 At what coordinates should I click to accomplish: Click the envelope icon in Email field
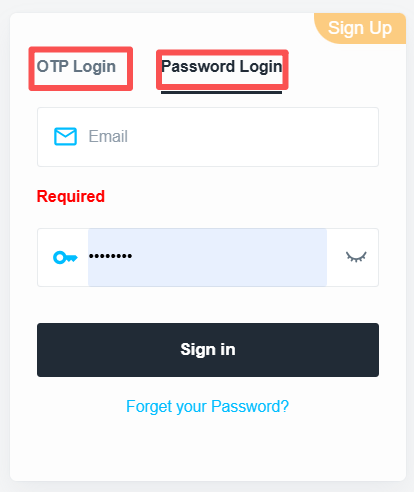(65, 136)
